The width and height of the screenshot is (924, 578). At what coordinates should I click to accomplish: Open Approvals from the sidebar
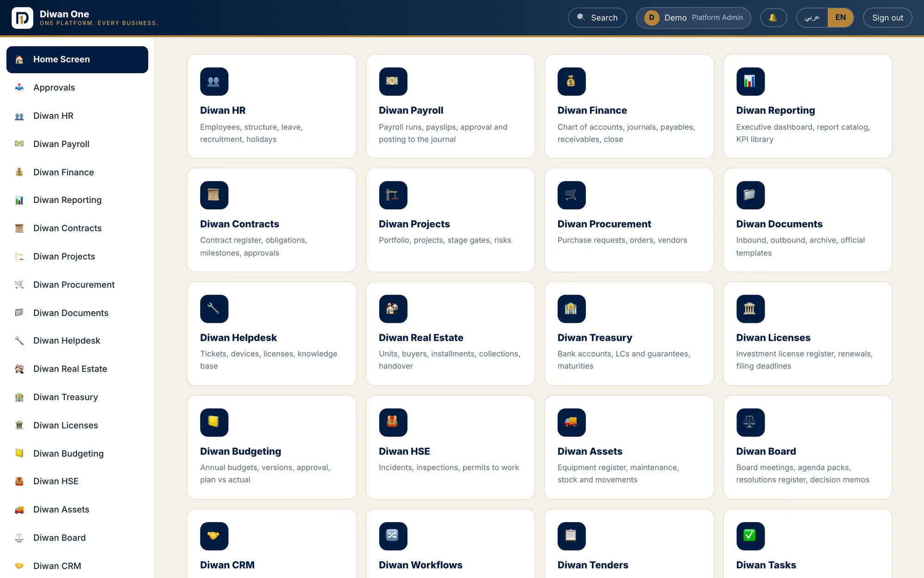[77, 87]
